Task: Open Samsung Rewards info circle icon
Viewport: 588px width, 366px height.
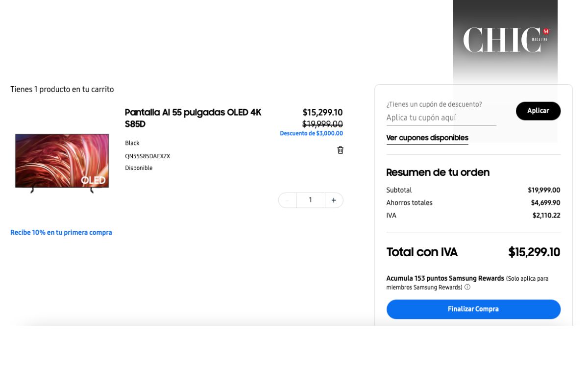Action: 467,287
